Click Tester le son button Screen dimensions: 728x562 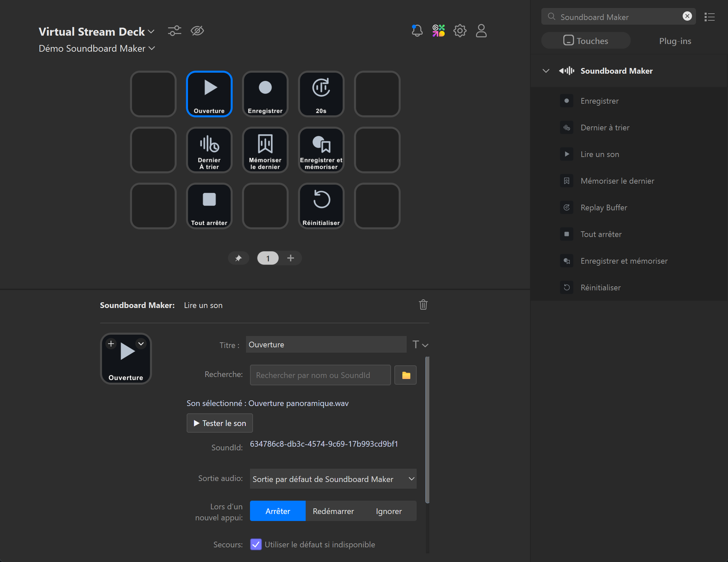click(220, 423)
